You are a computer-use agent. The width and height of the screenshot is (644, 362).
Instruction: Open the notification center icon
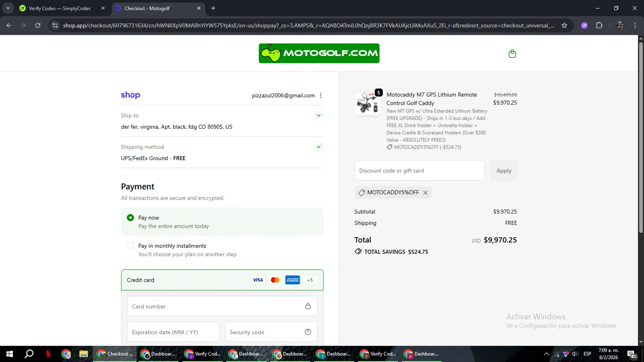pos(632,354)
